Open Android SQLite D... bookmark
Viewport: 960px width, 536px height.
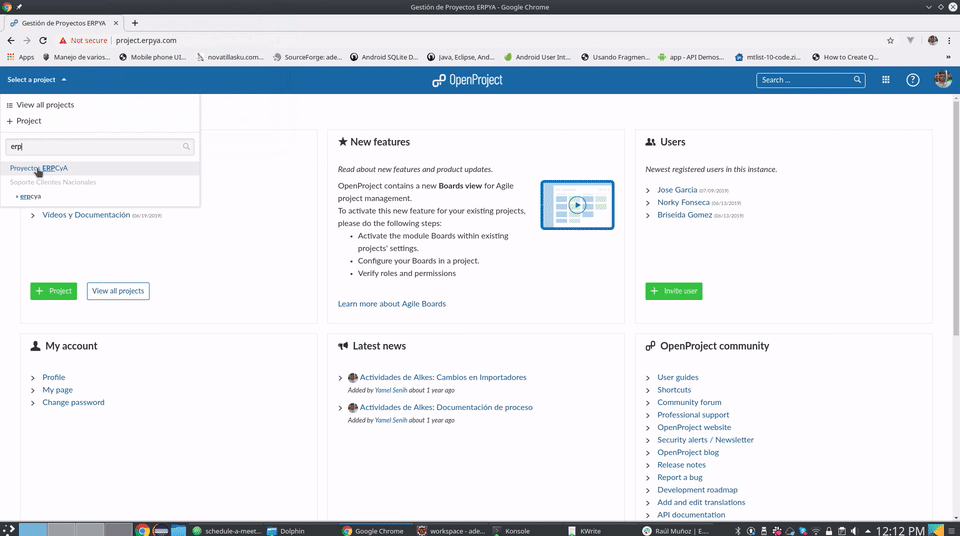[384, 57]
